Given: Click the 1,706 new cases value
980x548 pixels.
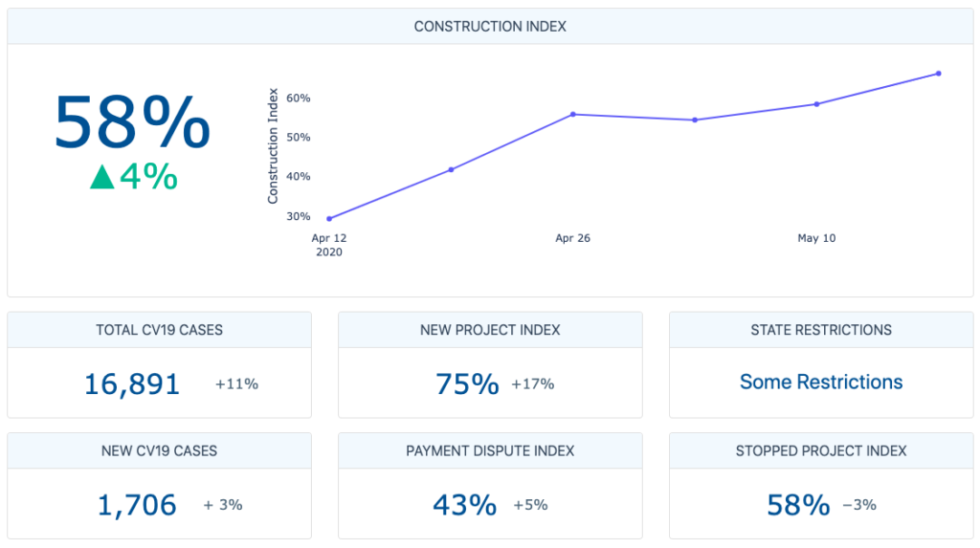Looking at the screenshot, I should click(137, 505).
